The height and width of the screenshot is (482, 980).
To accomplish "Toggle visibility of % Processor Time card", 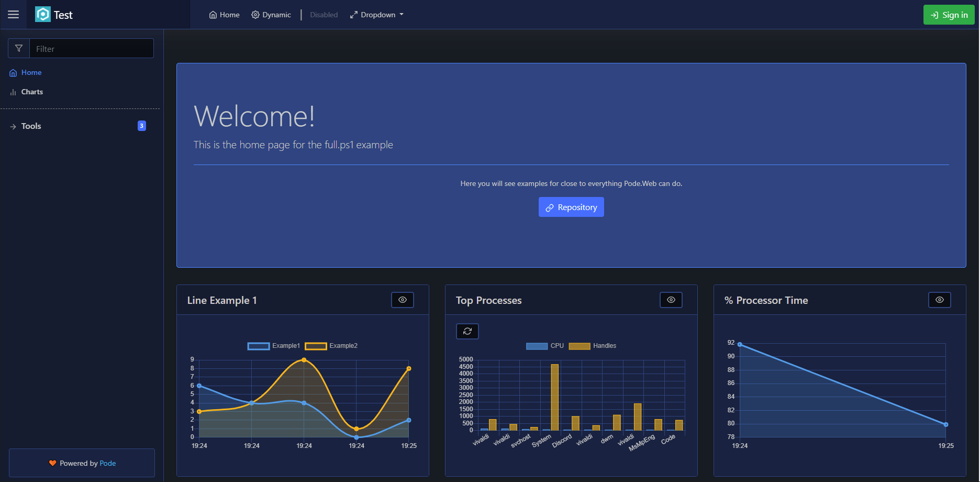I will pyautogui.click(x=940, y=300).
